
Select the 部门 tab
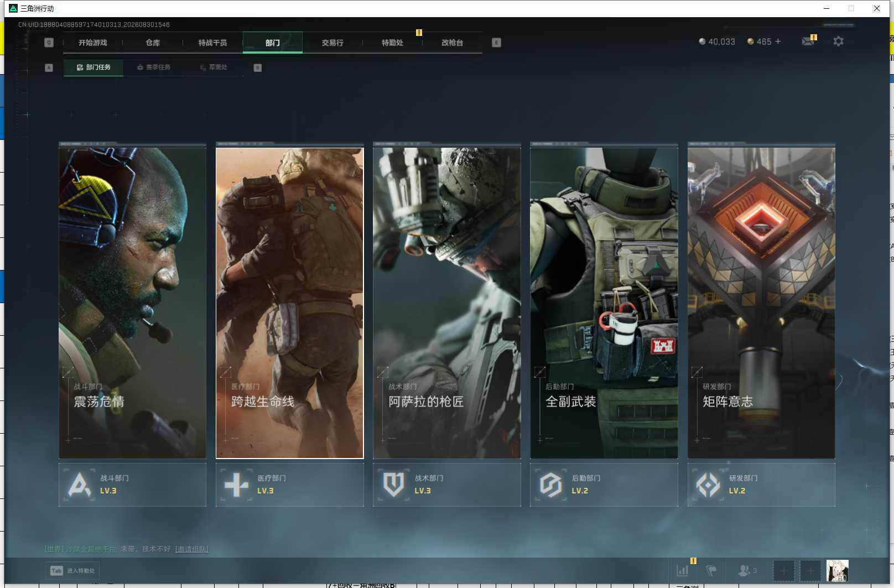tap(273, 43)
